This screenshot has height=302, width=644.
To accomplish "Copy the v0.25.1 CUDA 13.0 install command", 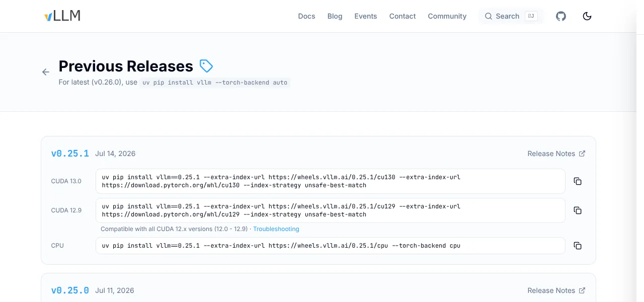I will click(578, 181).
